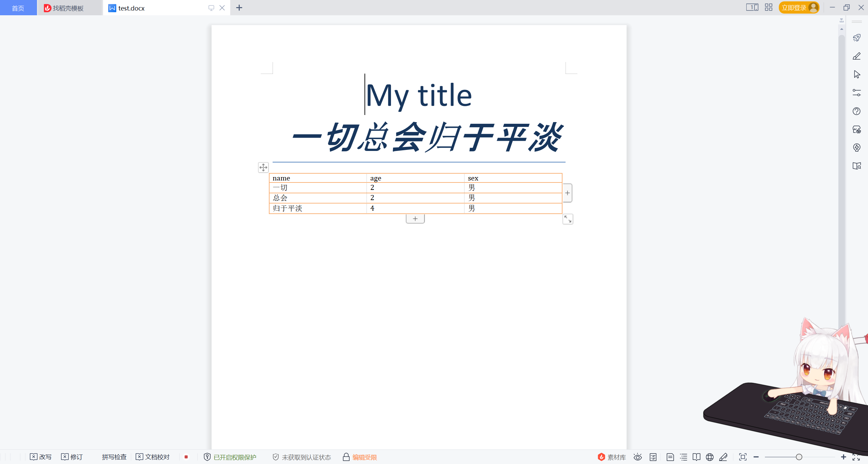The height and width of the screenshot is (464, 868).
Task: Click the selection arrow sidebar icon
Action: pyautogui.click(x=856, y=74)
